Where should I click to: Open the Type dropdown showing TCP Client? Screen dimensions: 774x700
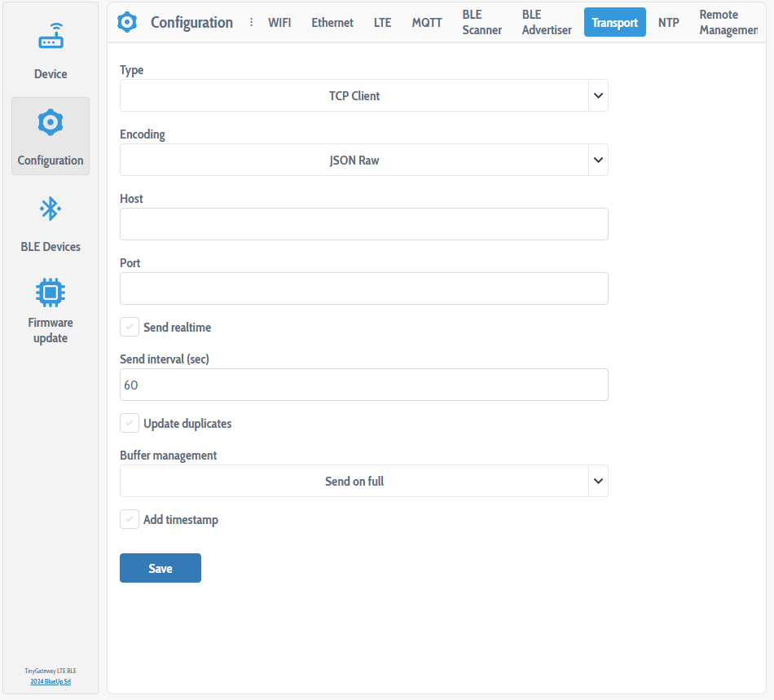click(x=363, y=95)
